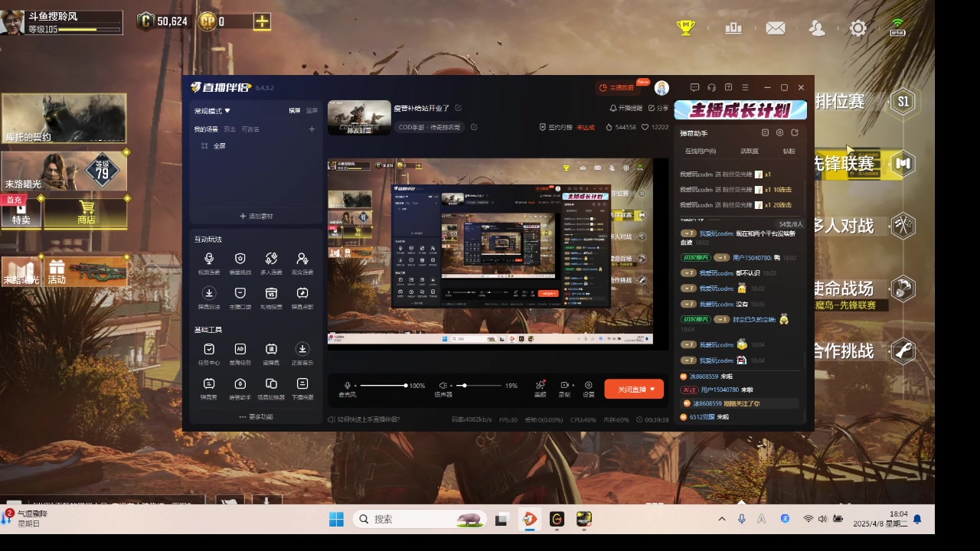Pop out the 弹幕助手 panel
The width and height of the screenshot is (980, 551).
pyautogui.click(x=795, y=132)
